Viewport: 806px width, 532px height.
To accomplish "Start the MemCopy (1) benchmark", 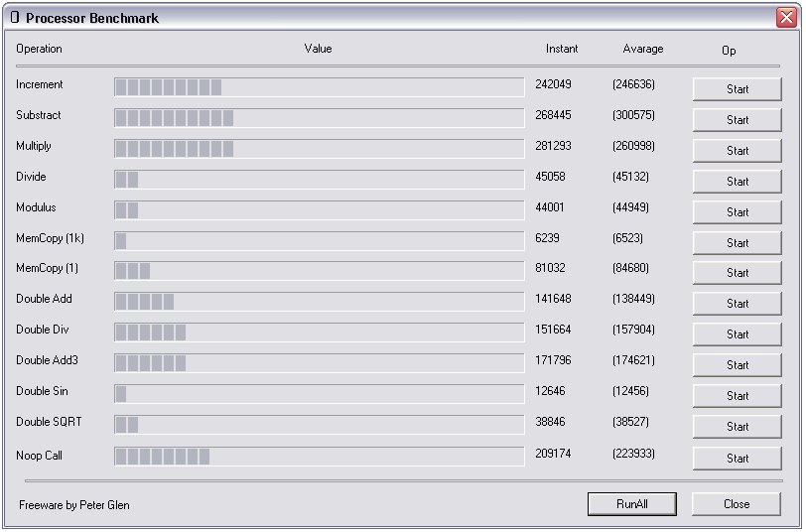I will [x=737, y=273].
